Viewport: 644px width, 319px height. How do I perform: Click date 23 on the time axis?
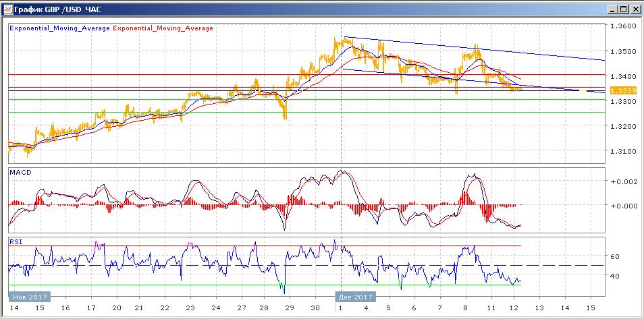(x=190, y=308)
